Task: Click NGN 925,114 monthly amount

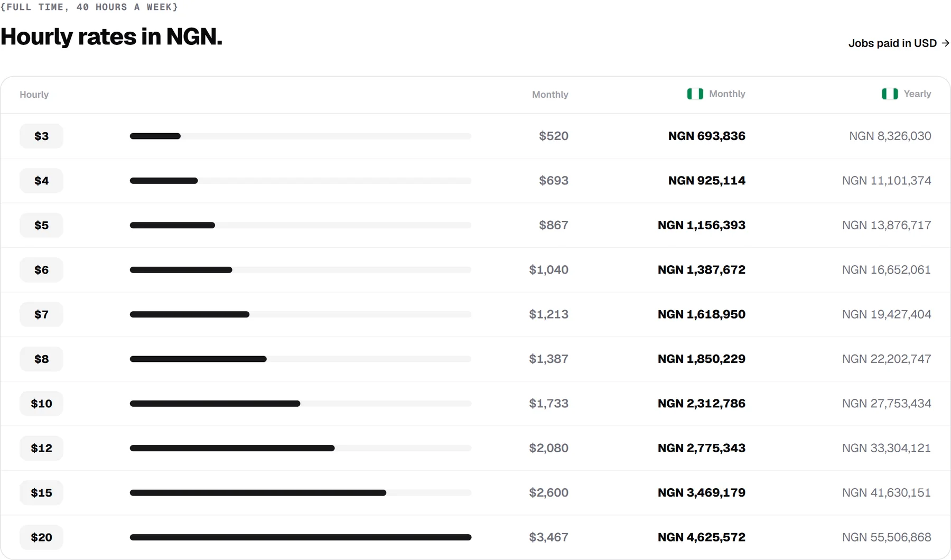Action: (707, 181)
